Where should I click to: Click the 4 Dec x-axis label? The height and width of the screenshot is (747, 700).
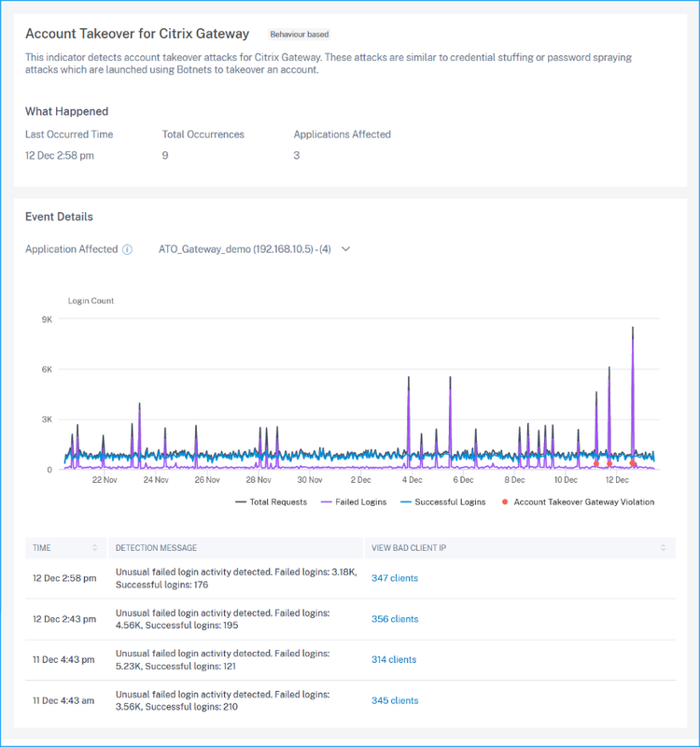[412, 480]
